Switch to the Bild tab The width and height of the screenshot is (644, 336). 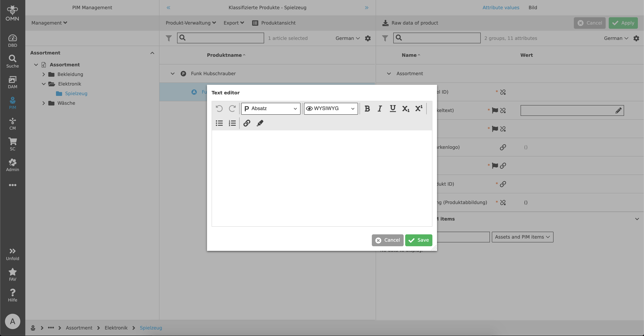(x=533, y=7)
